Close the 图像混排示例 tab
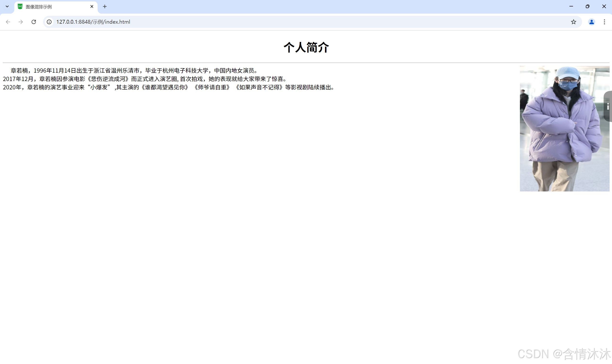Screen dimensions: 612x364 92,7
